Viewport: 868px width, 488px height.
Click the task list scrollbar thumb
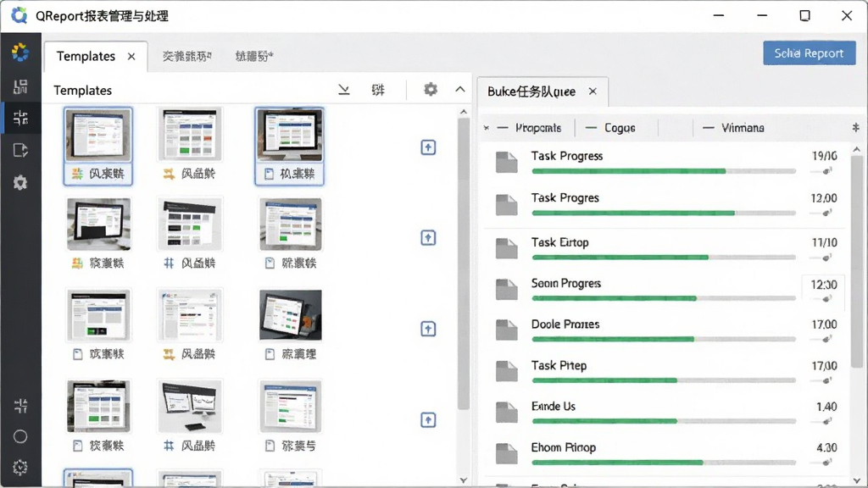point(856,261)
